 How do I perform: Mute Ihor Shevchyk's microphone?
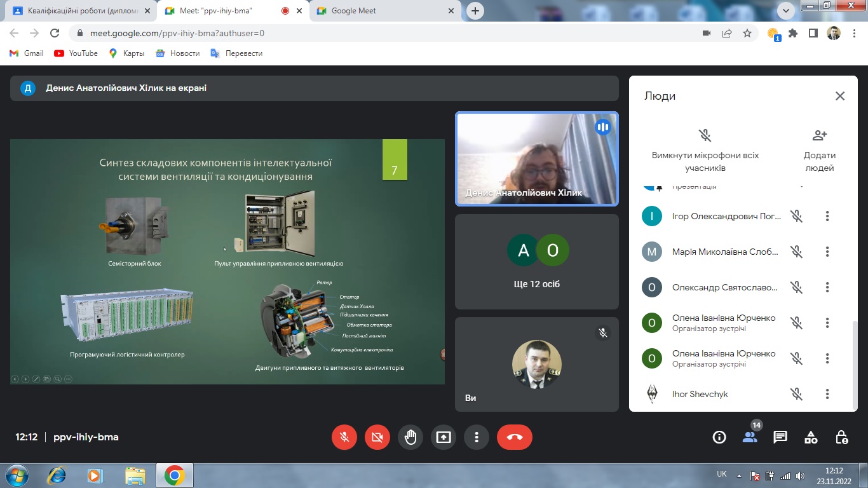point(797,394)
